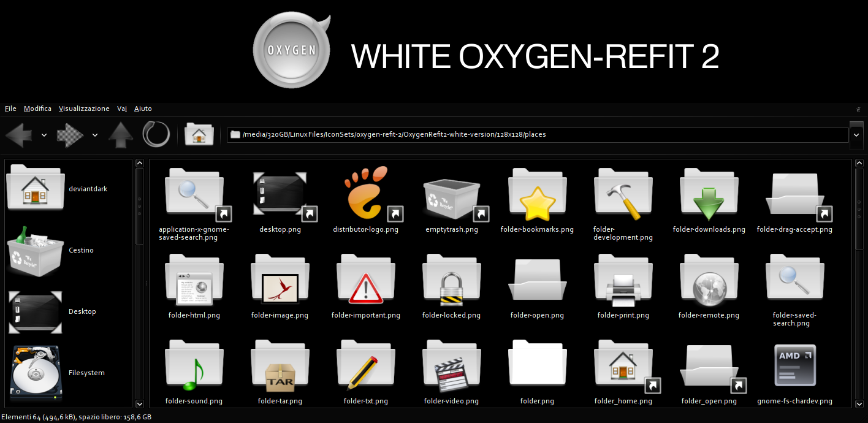Screen dimensions: 868x423
Task: Click sidebar scrollbar up arrow
Action: coord(140,164)
